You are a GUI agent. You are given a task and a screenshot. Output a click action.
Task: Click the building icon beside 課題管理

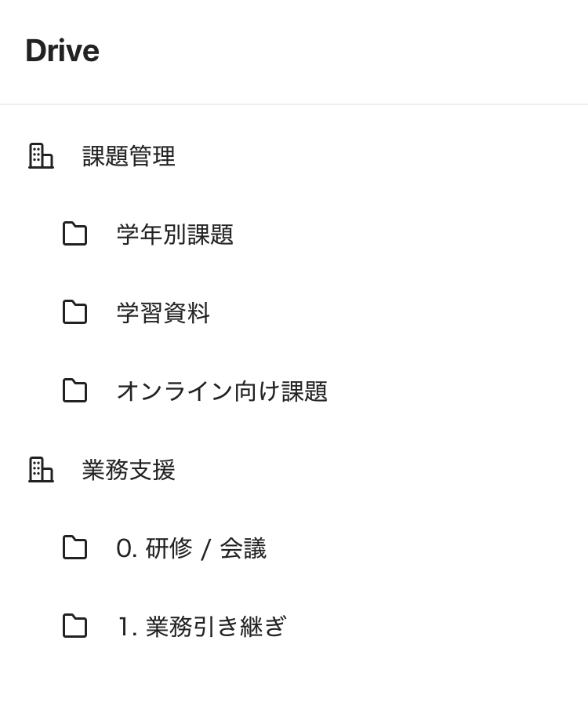pyautogui.click(x=41, y=156)
